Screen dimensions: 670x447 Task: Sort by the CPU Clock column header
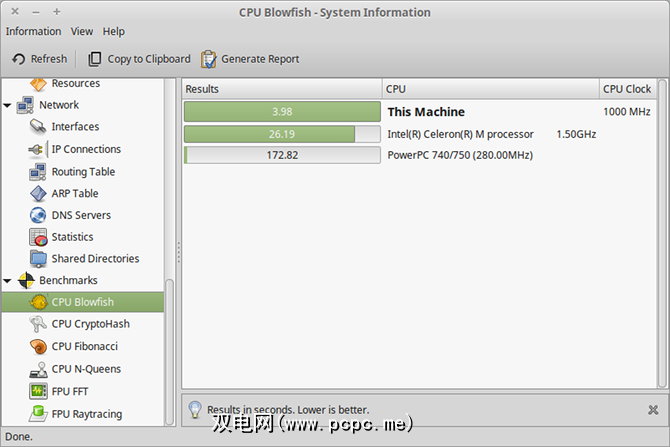[628, 89]
